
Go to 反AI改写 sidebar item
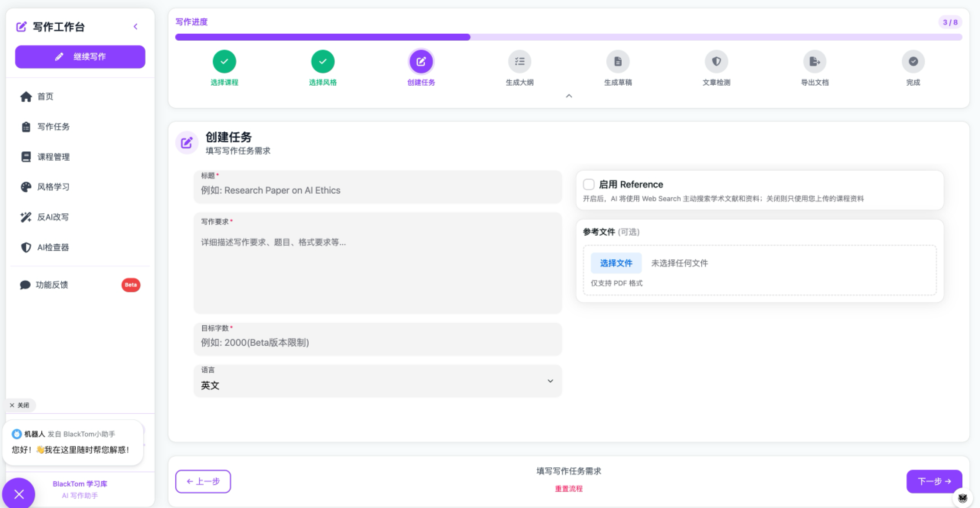tap(53, 217)
